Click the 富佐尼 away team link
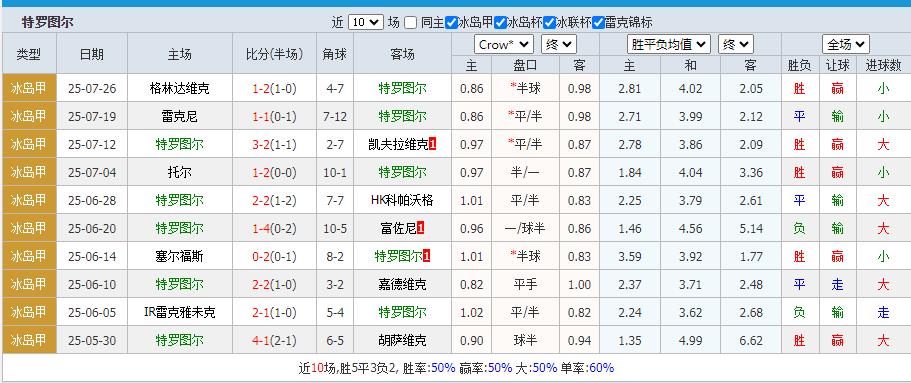Screen dimensions: 911x383 (x=399, y=228)
